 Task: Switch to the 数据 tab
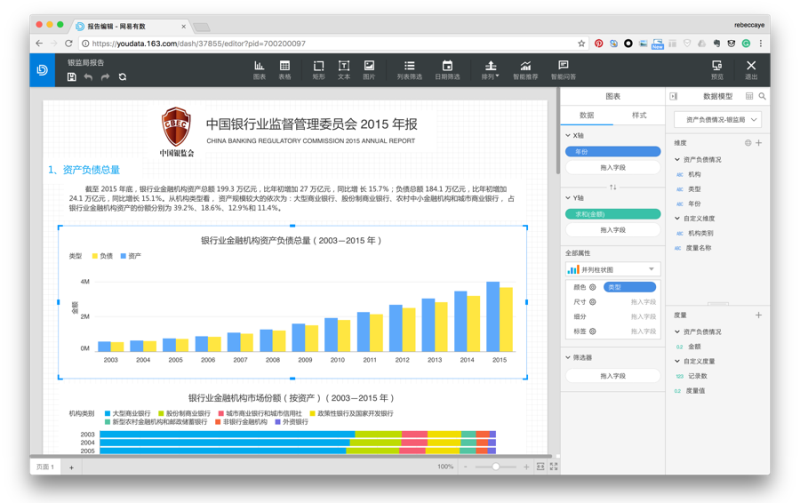(587, 115)
